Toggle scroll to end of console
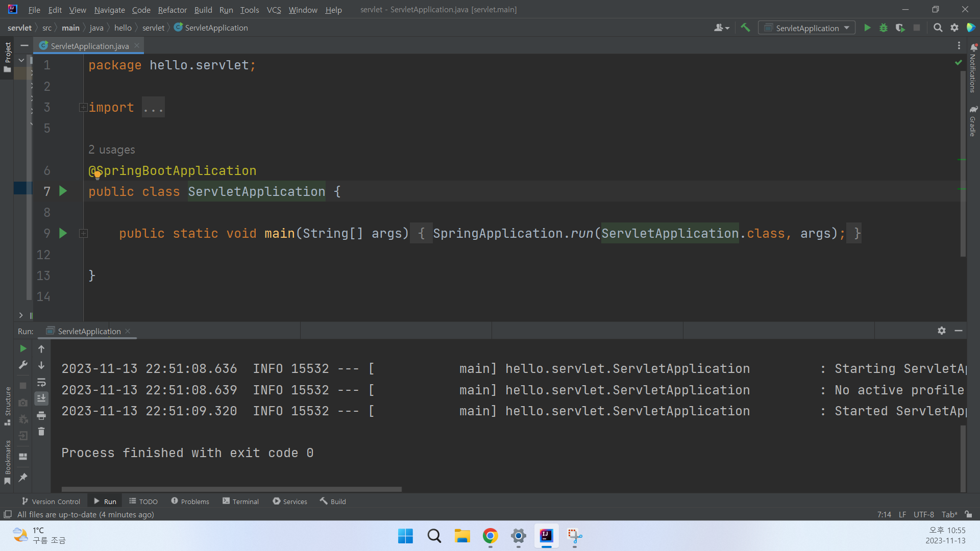 [41, 398]
